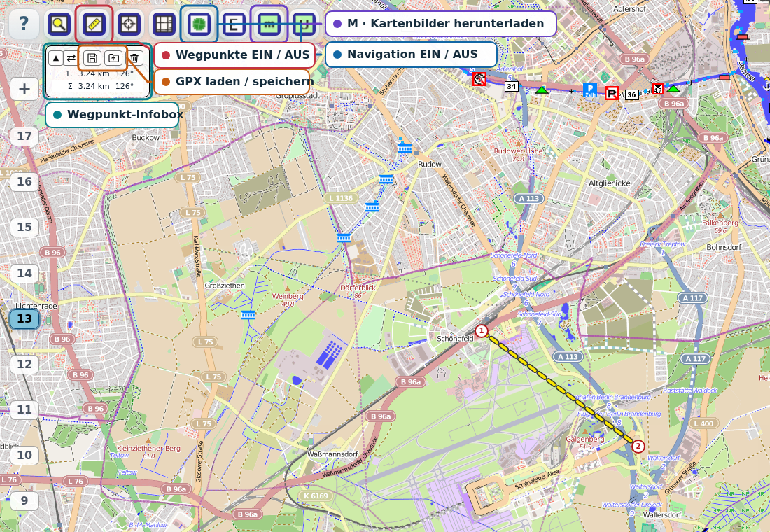Click the yellow dashed route line

point(560,388)
